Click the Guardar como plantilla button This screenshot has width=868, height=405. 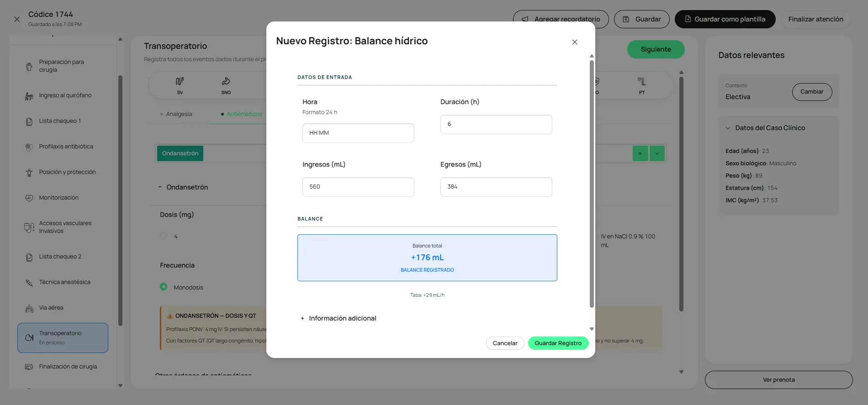coord(725,19)
